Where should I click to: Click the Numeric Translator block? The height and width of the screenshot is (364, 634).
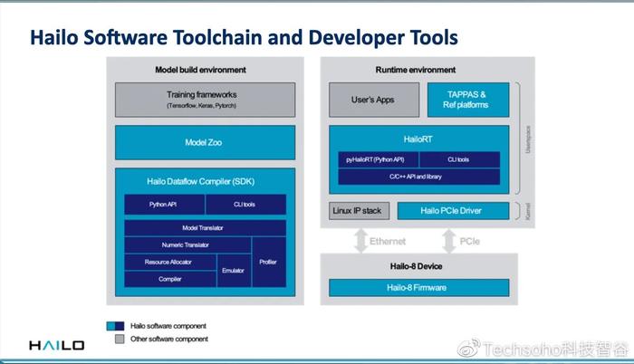[187, 244]
